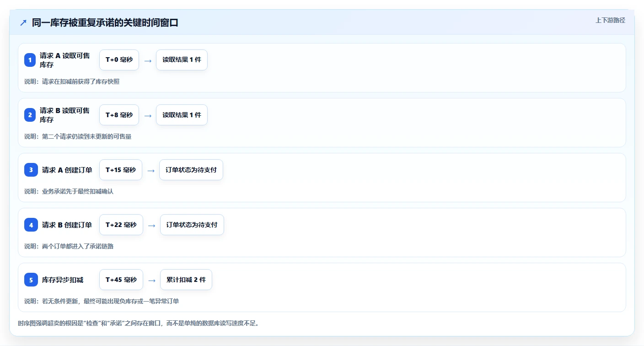The height and width of the screenshot is (346, 644).
Task: Click note 业务承诺先于最终扣减确认
Action: (69, 191)
